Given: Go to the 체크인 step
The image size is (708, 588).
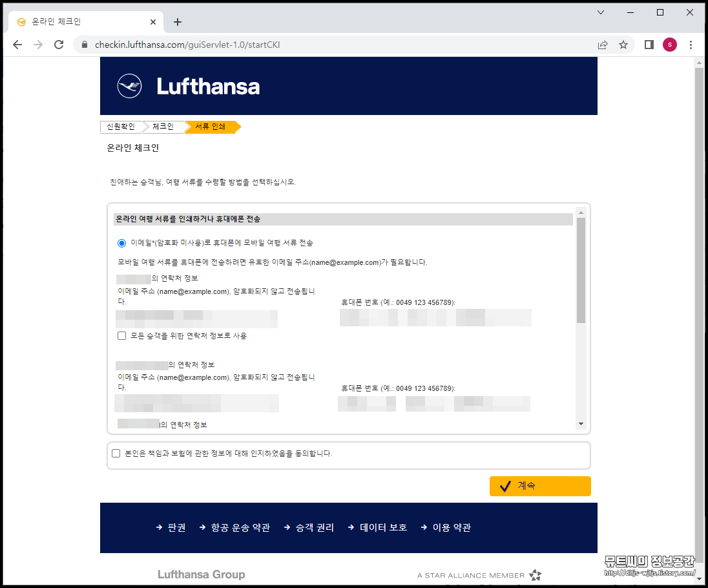Looking at the screenshot, I should [163, 127].
